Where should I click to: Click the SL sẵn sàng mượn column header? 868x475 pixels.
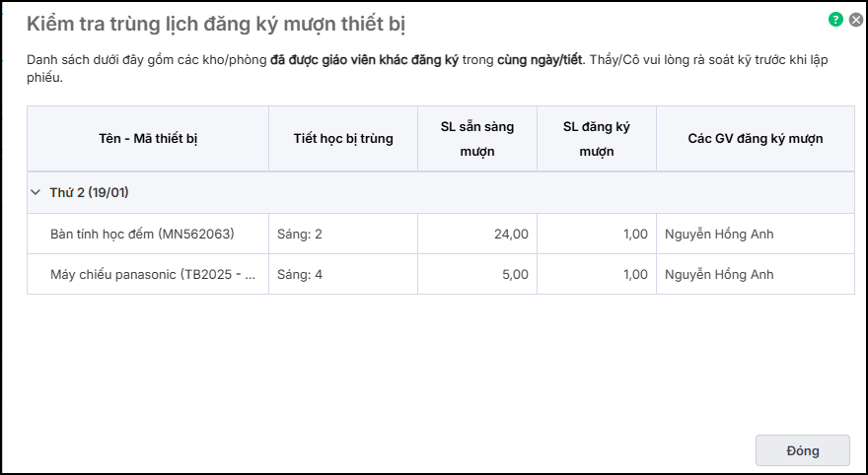pyautogui.click(x=477, y=139)
